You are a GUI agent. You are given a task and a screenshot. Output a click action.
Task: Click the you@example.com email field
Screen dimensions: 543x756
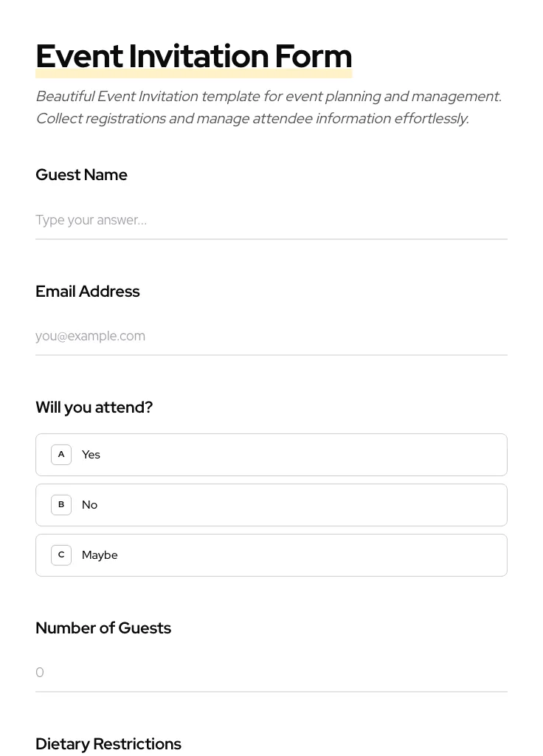(271, 336)
